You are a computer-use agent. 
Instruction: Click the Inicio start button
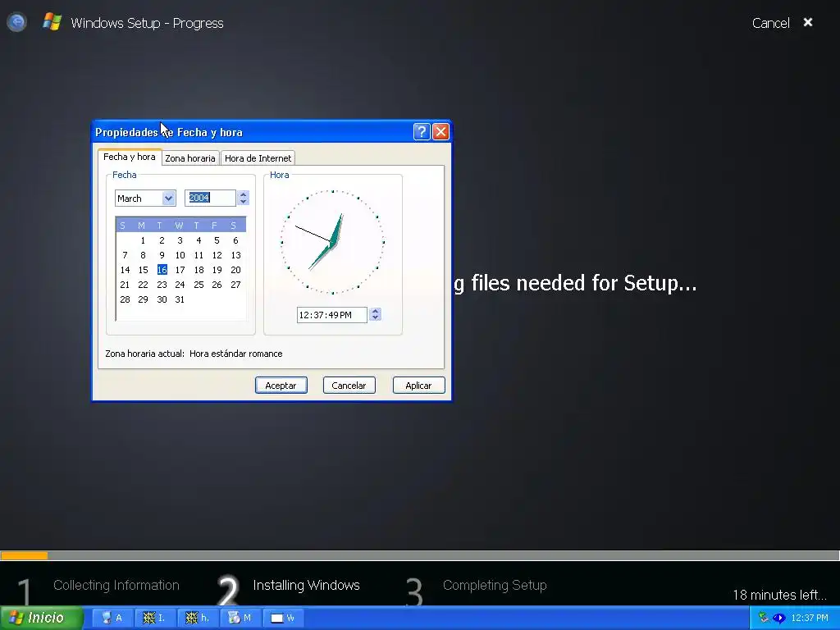[42, 618]
